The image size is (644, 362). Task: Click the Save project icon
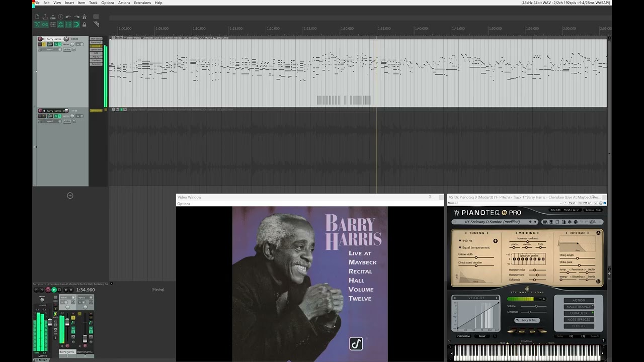point(53,17)
